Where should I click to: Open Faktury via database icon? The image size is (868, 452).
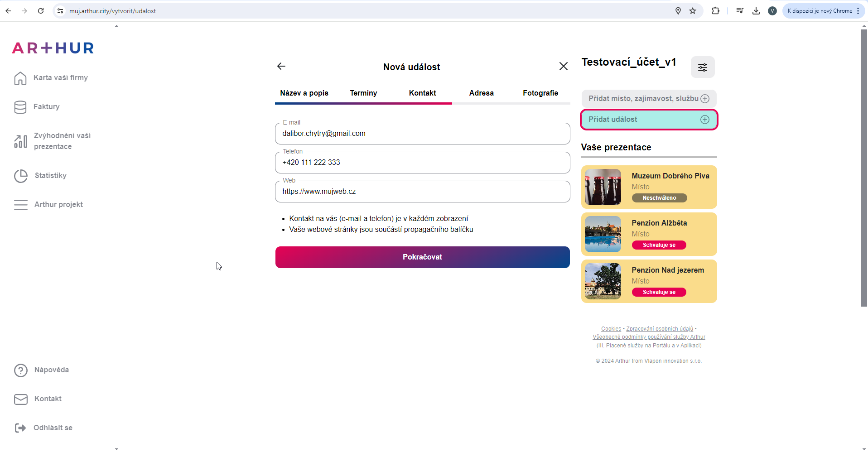point(20,107)
